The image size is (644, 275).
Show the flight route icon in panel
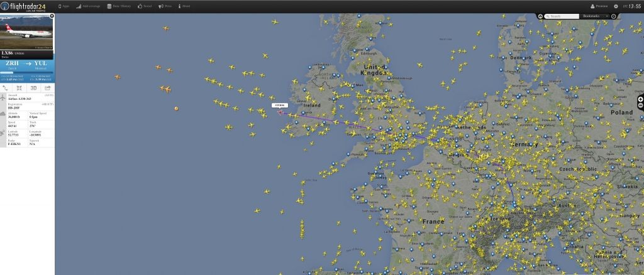(x=5, y=88)
